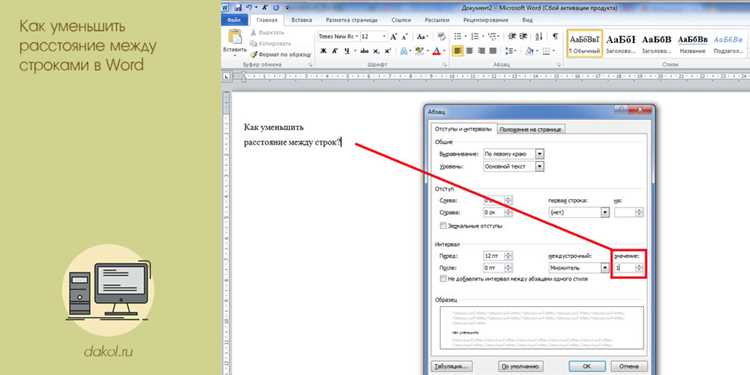The image size is (750, 375).
Task: Click the По умолчанию button
Action: coord(521,367)
